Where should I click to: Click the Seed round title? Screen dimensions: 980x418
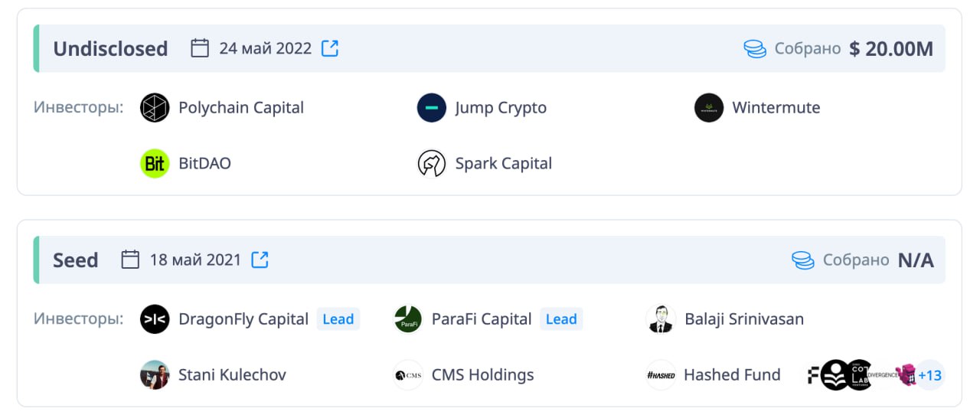pos(76,260)
